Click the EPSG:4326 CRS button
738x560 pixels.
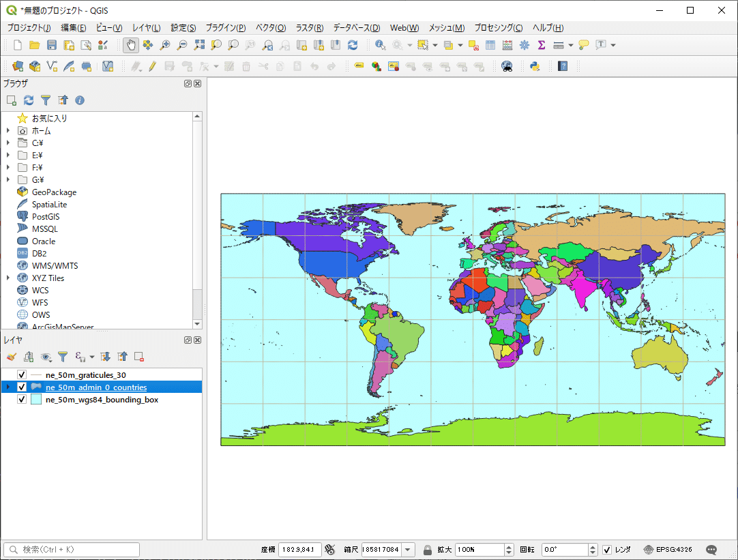[x=668, y=550]
